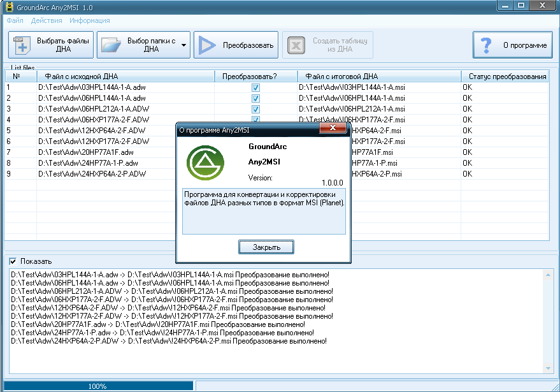Click row number 4 in the table
This screenshot has width=560, height=392.
pyautogui.click(x=8, y=119)
